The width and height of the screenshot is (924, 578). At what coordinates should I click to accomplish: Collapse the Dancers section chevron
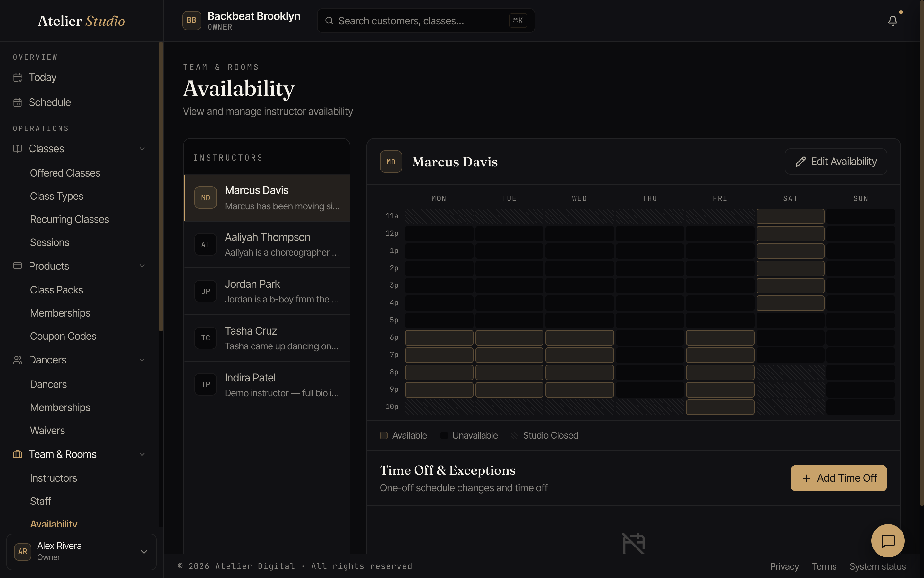point(142,360)
